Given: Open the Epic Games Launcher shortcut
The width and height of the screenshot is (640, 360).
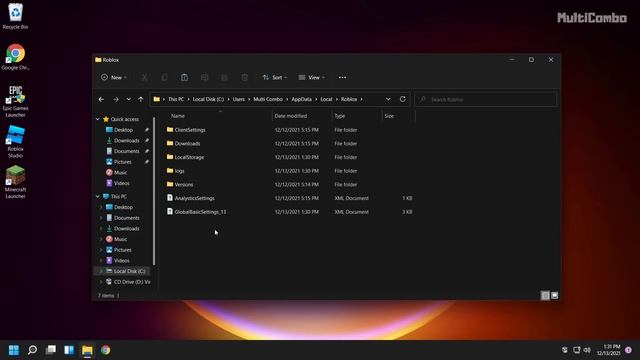Looking at the screenshot, I should click(x=15, y=101).
